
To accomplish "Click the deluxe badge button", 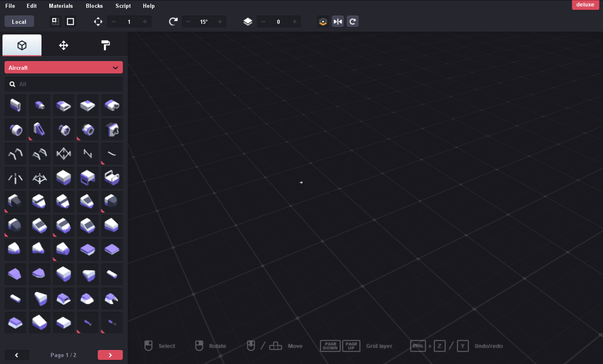I will click(585, 5).
